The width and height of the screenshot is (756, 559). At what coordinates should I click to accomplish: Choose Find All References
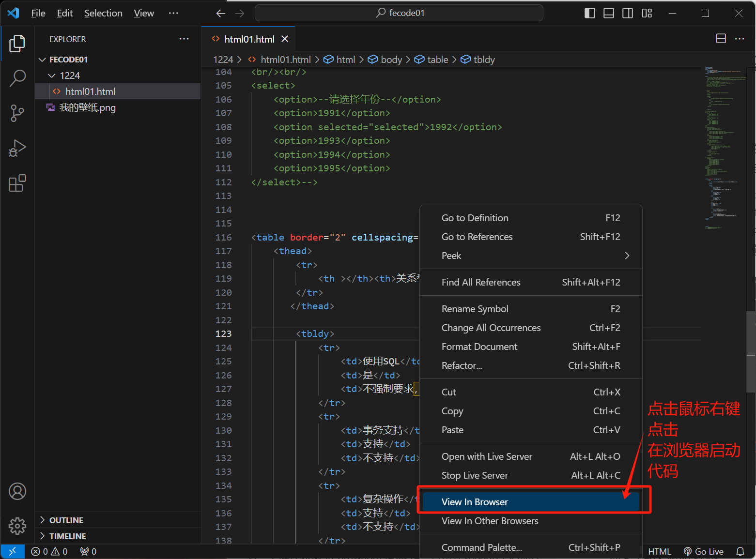pos(531,282)
